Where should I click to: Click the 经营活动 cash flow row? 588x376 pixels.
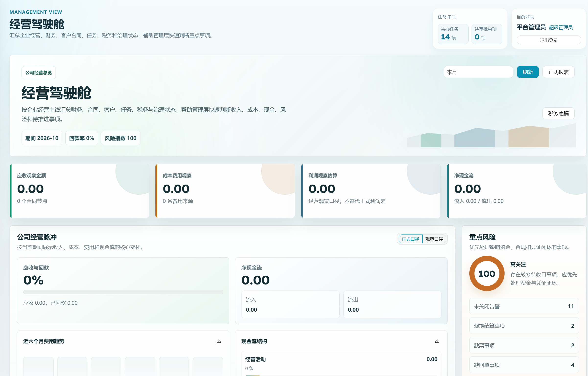[x=341, y=363]
